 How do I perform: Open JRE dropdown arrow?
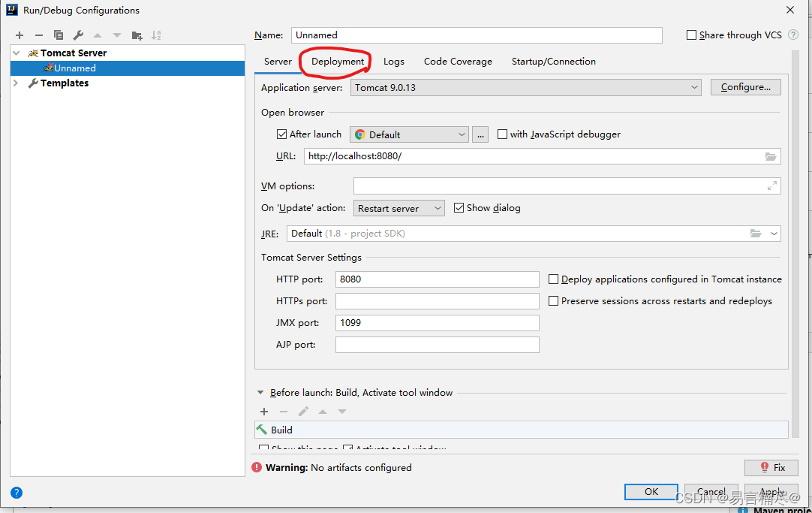point(774,234)
